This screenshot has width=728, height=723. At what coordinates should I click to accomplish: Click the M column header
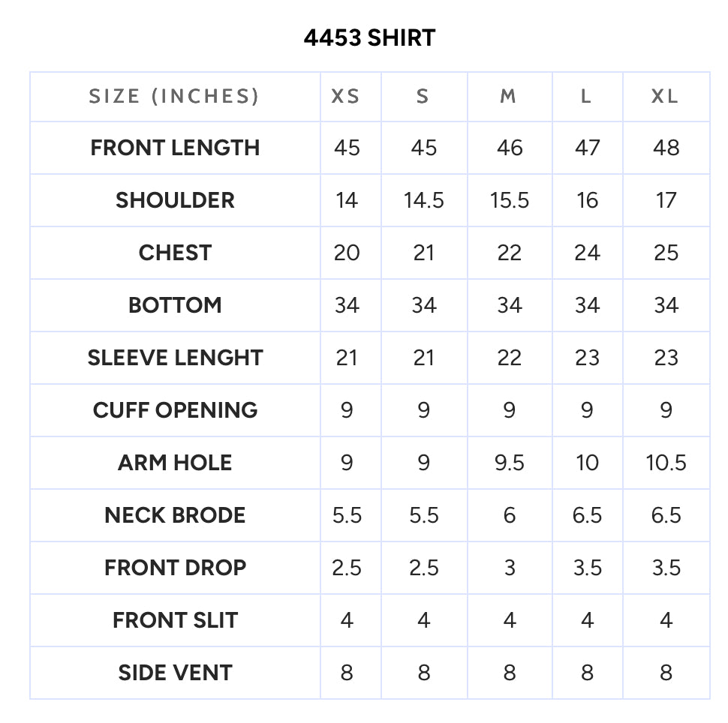508,97
